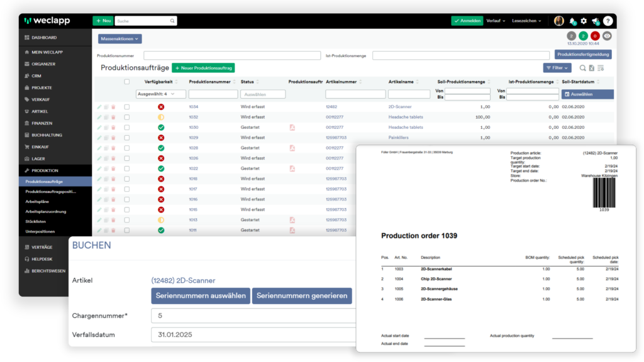Open Stücklisten in the sidebar
The height and width of the screenshot is (362, 644).
[36, 222]
